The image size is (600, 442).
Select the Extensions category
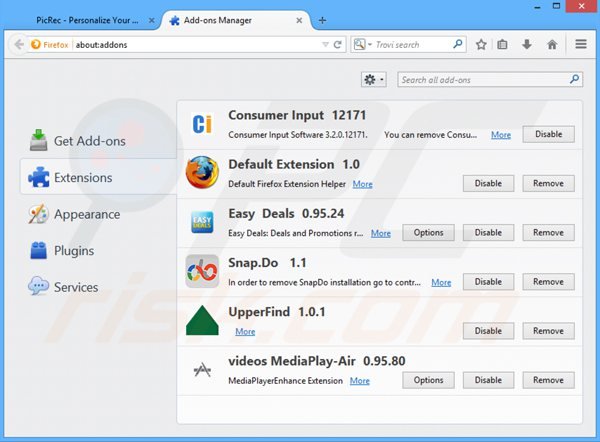[x=98, y=177]
